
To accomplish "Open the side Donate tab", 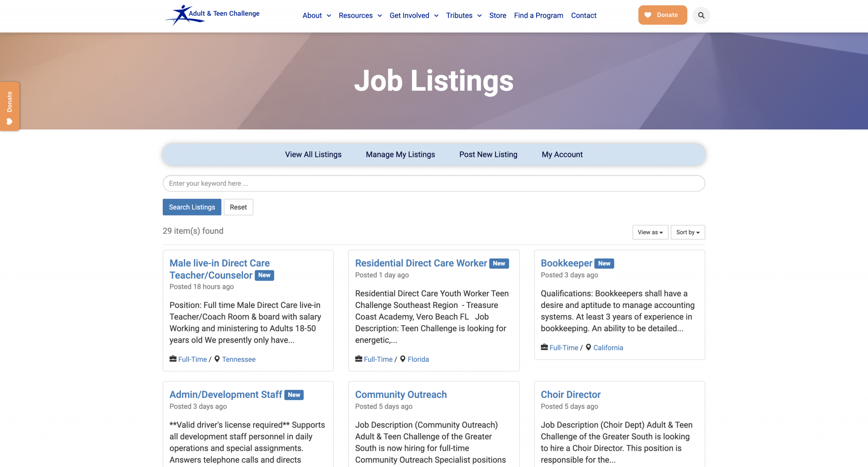I will pos(9,106).
